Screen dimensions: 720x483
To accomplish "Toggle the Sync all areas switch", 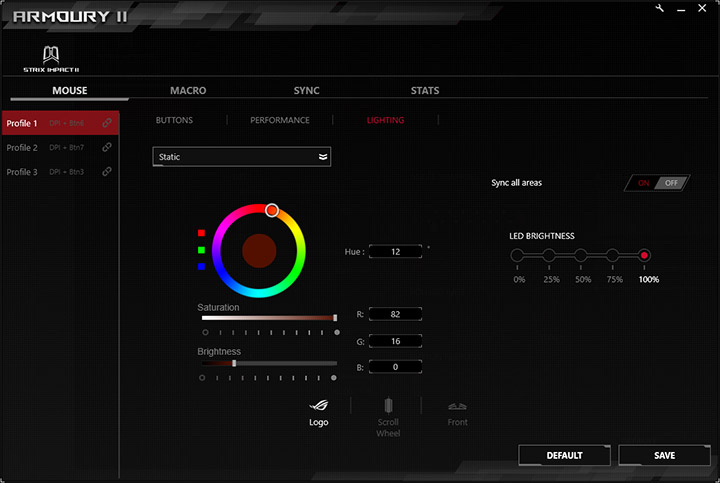I will [657, 183].
